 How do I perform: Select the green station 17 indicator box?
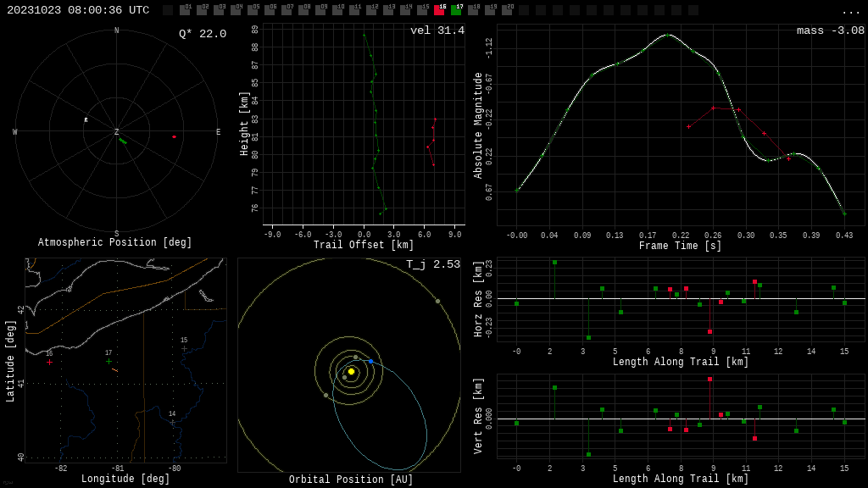pos(456,9)
